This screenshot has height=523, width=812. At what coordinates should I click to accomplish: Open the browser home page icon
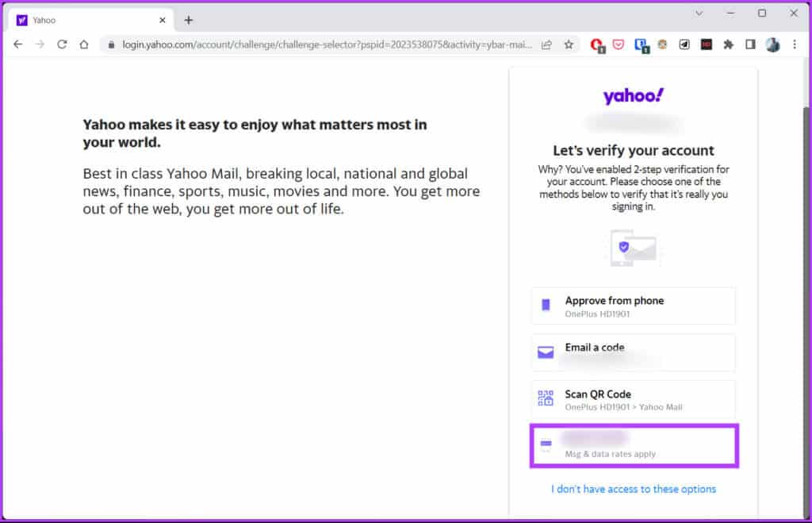click(84, 44)
